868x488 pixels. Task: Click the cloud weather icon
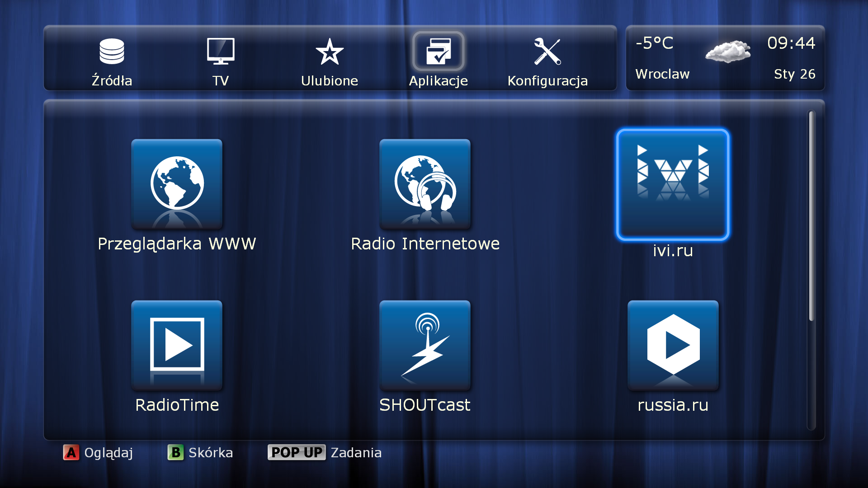(728, 52)
